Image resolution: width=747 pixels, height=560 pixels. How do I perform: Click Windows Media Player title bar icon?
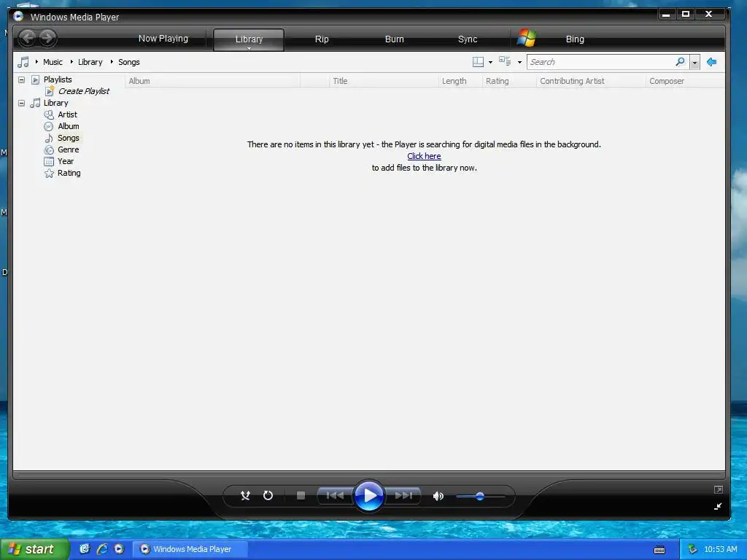pyautogui.click(x=18, y=16)
